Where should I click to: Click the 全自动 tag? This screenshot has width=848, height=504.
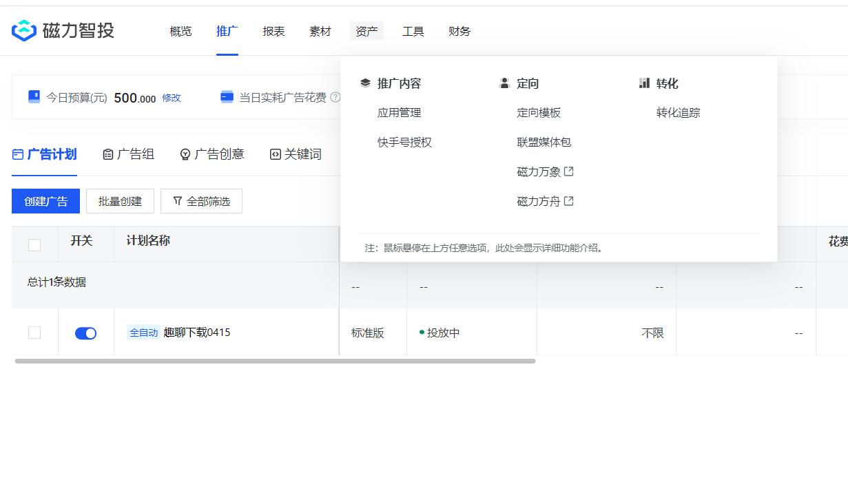144,333
